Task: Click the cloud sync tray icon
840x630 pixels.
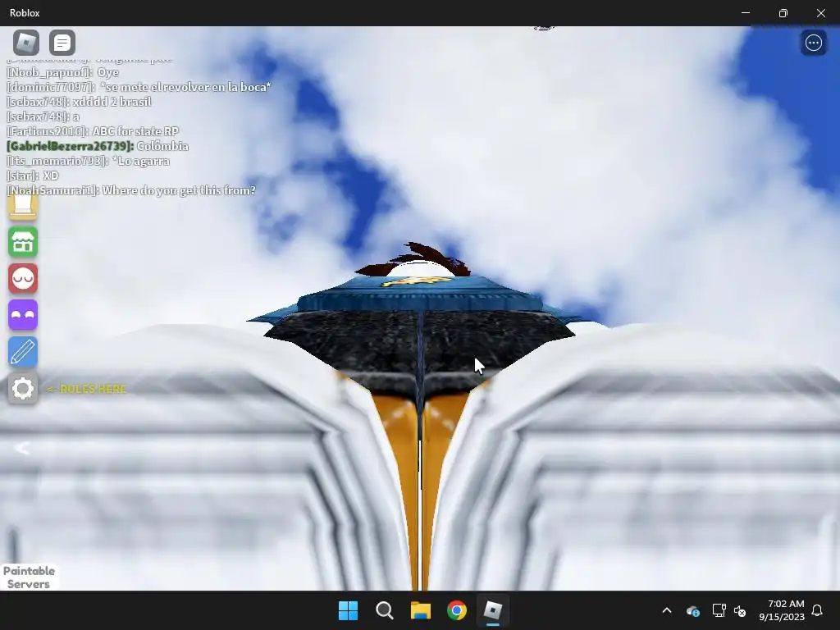Action: coord(693,610)
